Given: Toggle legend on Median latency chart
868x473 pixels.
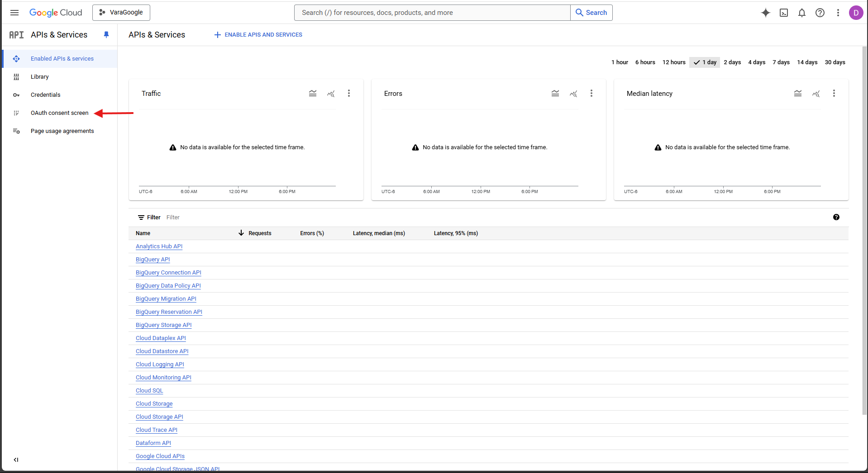Looking at the screenshot, I should click(798, 94).
